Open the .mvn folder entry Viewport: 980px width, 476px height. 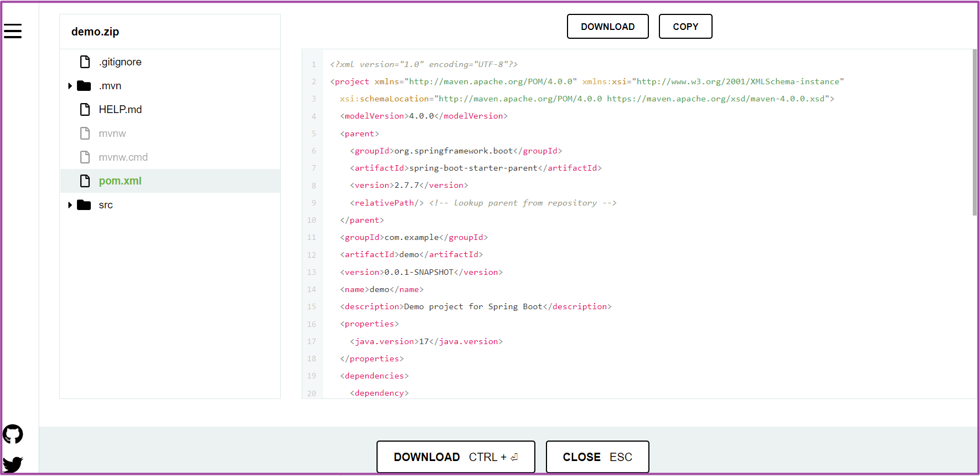coord(110,85)
